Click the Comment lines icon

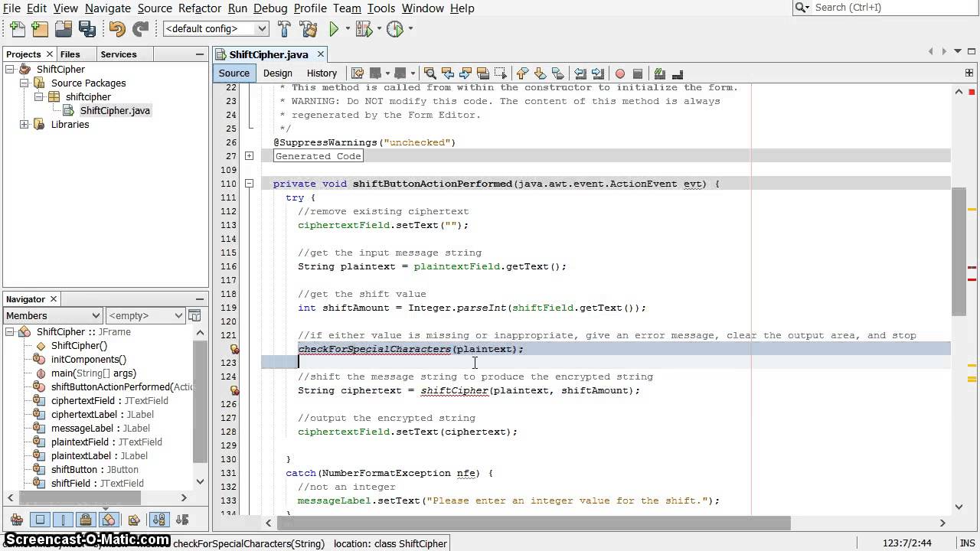point(659,73)
